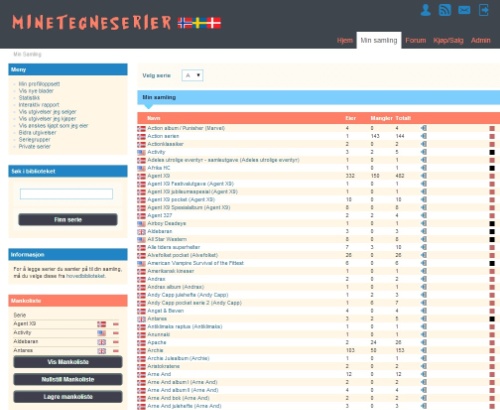Click the logout icon in header
The width and height of the screenshot is (500, 410).
tap(484, 10)
